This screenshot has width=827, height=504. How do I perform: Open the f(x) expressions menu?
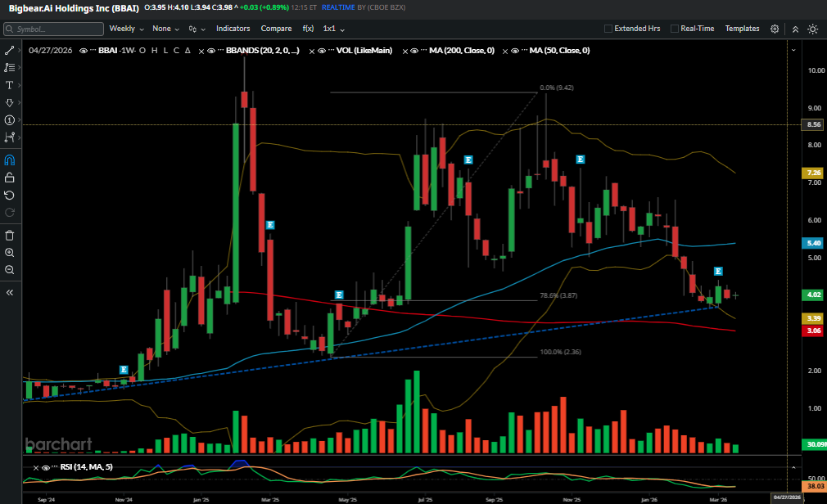pyautogui.click(x=308, y=29)
